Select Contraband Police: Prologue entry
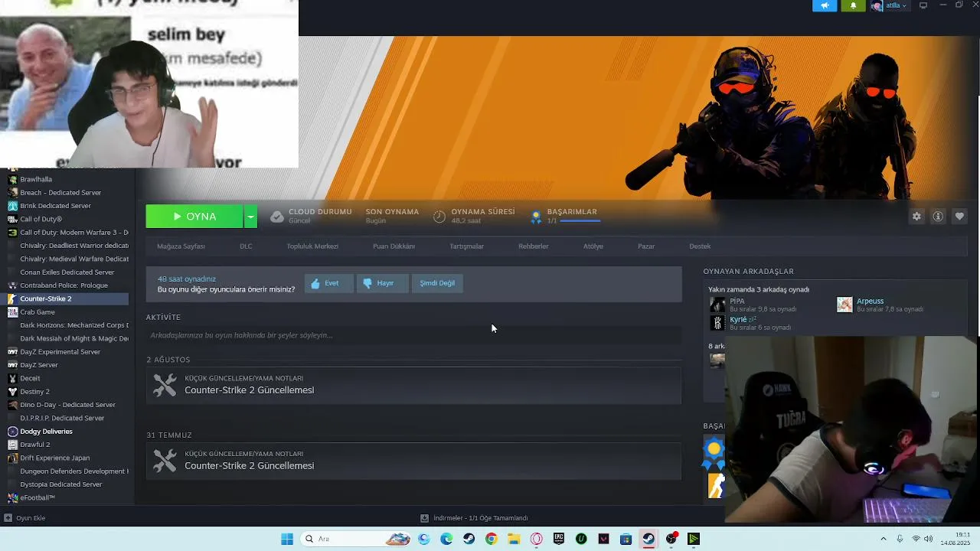Viewport: 980px width, 551px height. 64,285
